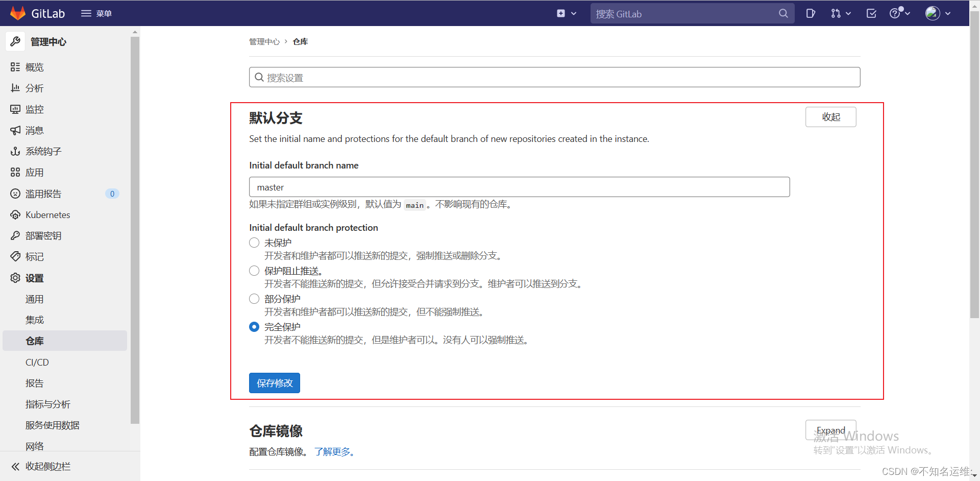
Task: Click the 应用 applications grid icon
Action: [x=15, y=172]
